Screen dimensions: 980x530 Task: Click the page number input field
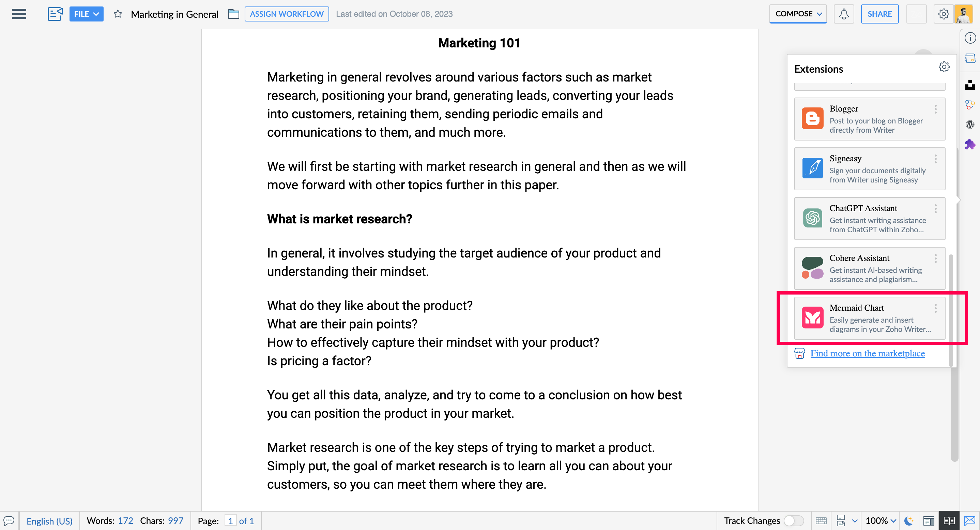coord(230,520)
